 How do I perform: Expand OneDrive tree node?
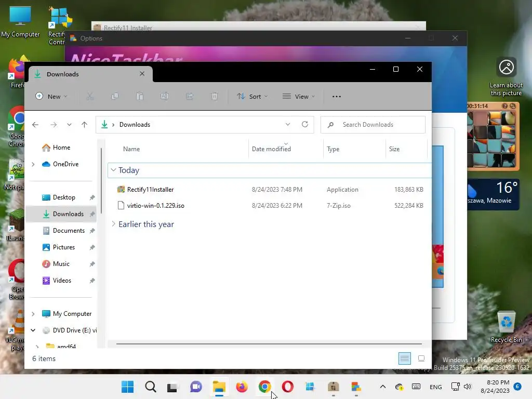(33, 164)
